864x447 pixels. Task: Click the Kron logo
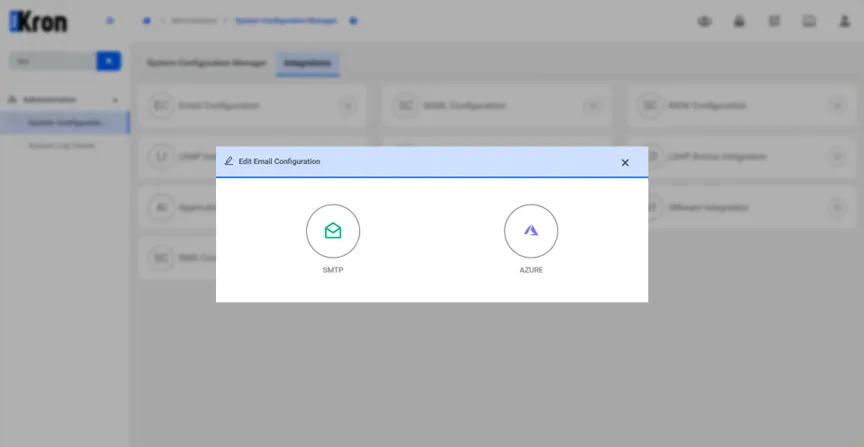coord(38,21)
